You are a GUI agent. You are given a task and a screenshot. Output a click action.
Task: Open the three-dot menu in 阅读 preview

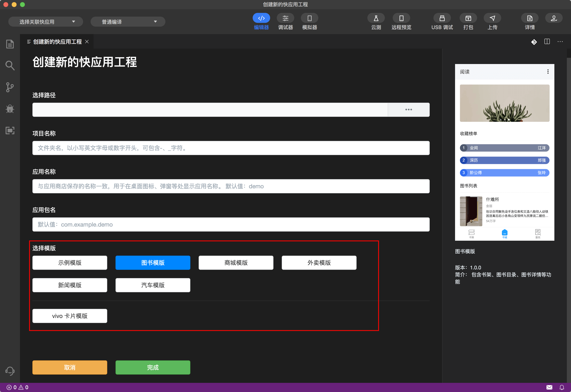548,71
